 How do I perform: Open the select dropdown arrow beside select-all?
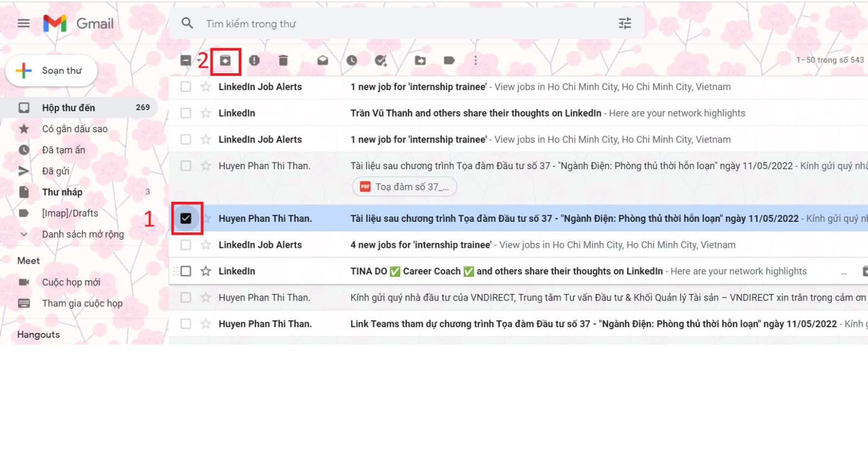click(x=198, y=60)
